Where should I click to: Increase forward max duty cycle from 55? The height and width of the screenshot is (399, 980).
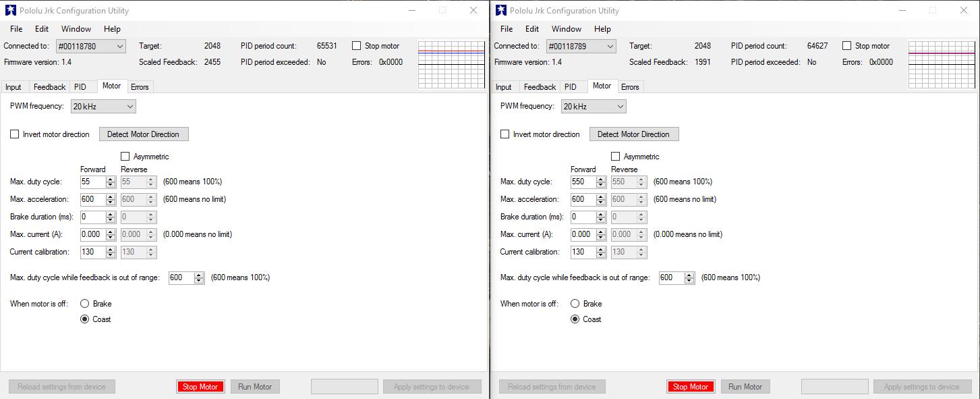click(x=111, y=179)
